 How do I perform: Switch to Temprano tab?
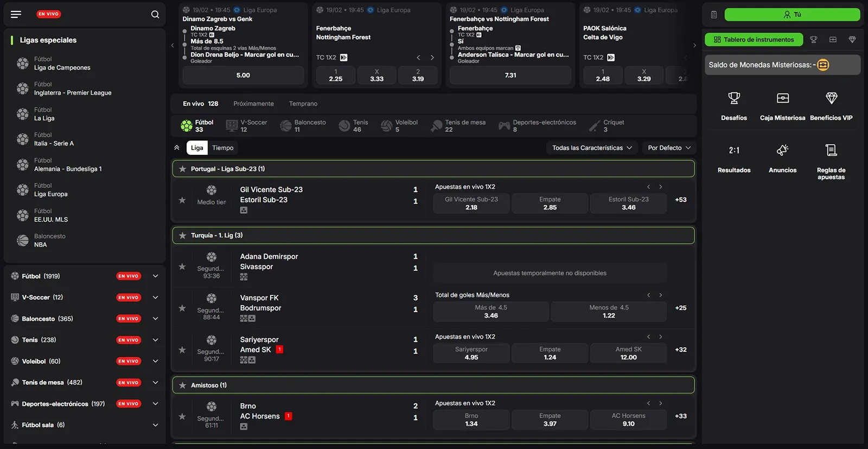tap(303, 104)
